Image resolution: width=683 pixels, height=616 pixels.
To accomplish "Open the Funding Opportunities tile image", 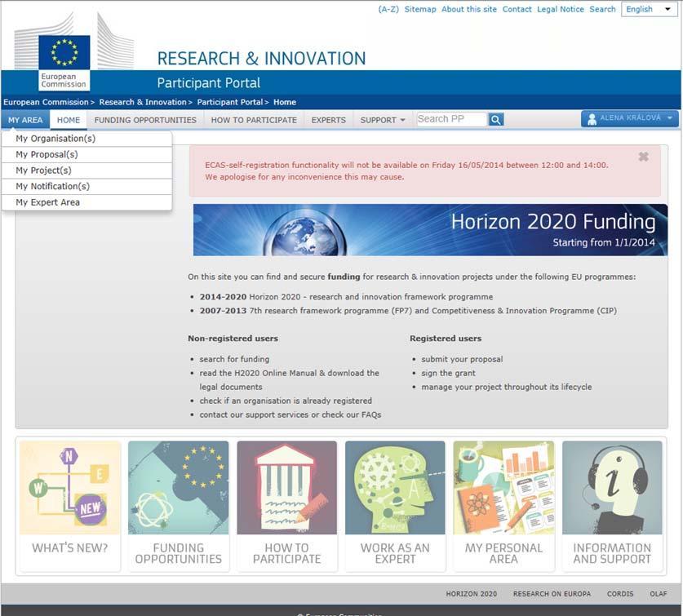I will pos(178,487).
